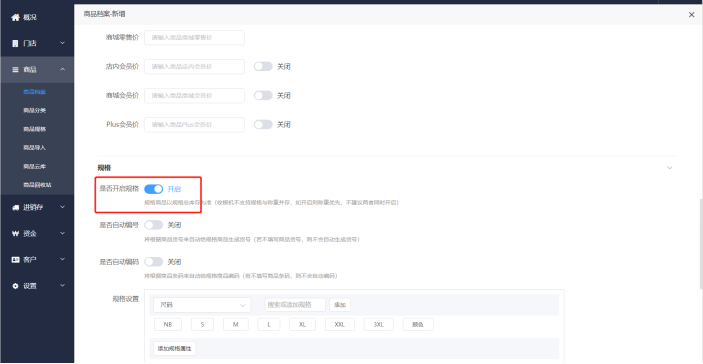The image size is (703, 364).
Task: Click the dialog's vertical scrollbar
Action: point(701,244)
